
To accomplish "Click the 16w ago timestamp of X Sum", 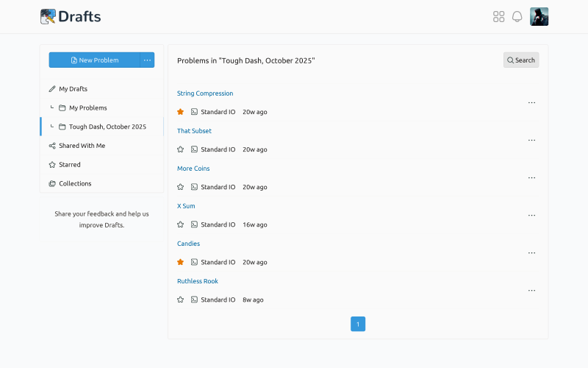I will point(255,224).
